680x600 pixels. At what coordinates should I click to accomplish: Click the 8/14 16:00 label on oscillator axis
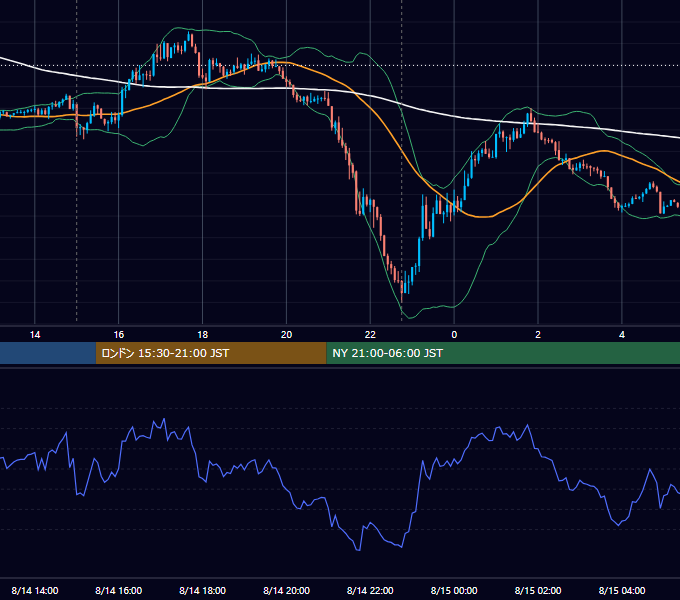[118, 590]
